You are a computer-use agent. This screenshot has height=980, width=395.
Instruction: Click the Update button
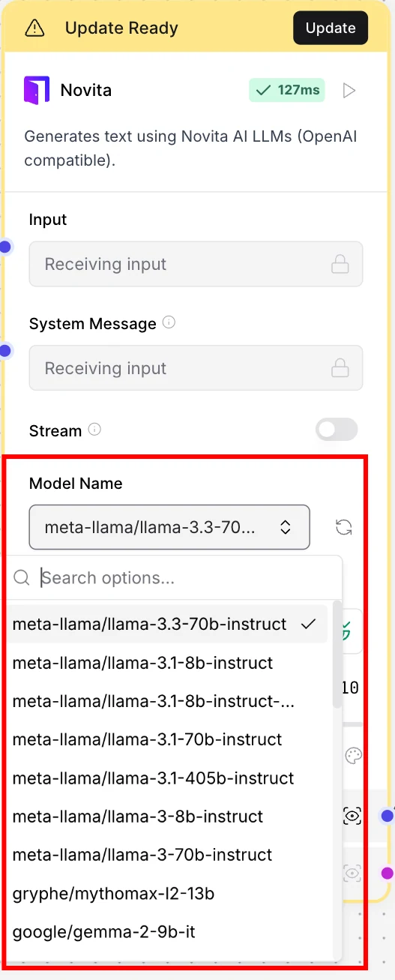coord(331,28)
